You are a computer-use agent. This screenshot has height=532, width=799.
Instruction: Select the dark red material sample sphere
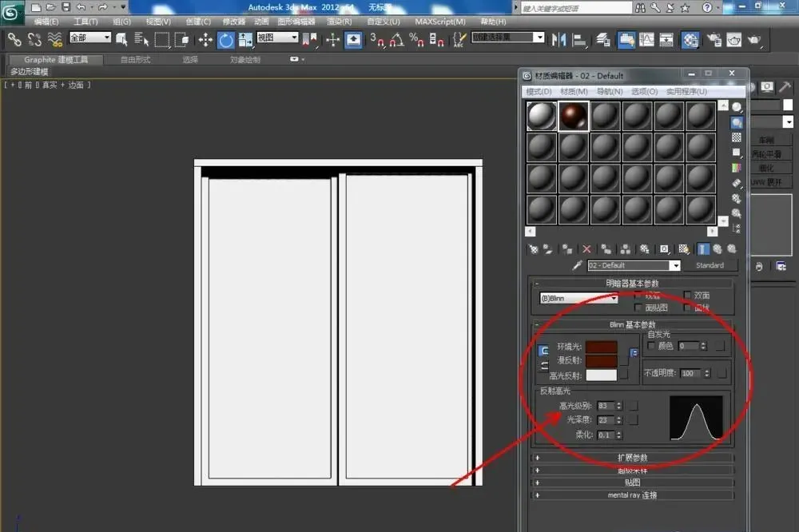tap(573, 116)
